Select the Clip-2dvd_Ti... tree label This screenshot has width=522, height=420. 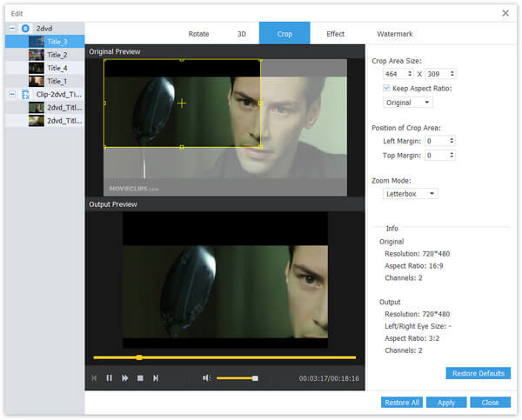coord(59,95)
